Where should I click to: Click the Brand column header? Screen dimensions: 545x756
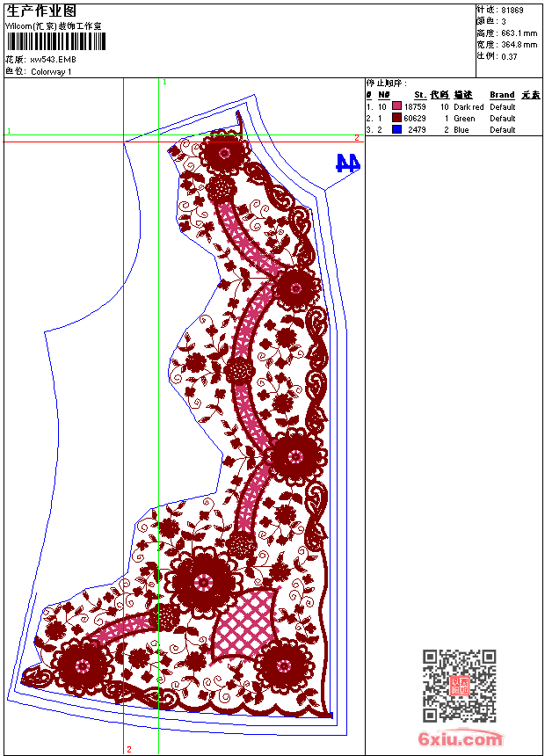[502, 95]
